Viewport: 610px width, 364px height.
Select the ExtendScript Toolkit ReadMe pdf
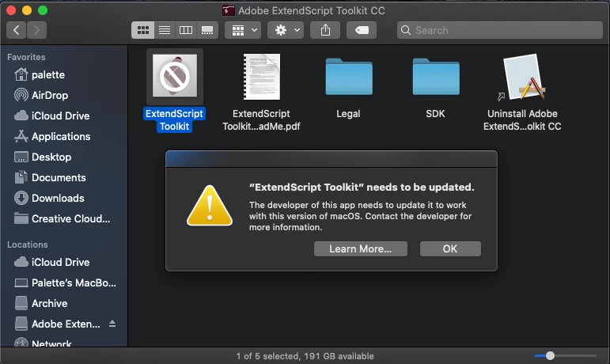click(261, 77)
